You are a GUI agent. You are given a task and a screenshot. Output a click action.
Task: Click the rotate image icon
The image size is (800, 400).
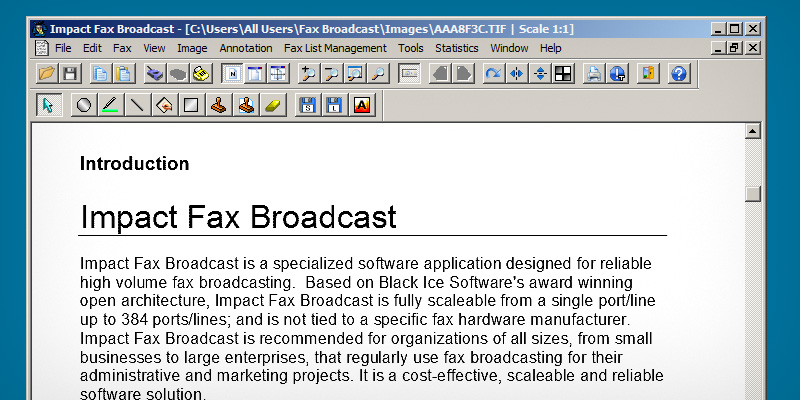point(492,73)
